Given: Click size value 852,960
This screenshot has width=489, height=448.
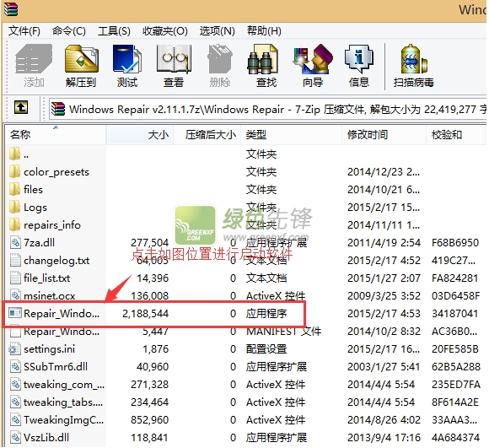Looking at the screenshot, I should point(150,420).
